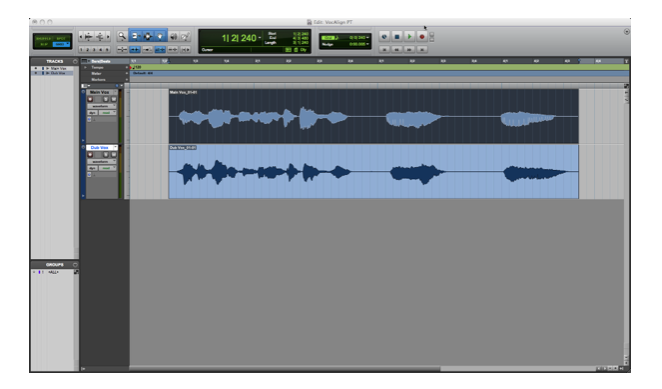Click the Dub Vox track name button

[101, 147]
